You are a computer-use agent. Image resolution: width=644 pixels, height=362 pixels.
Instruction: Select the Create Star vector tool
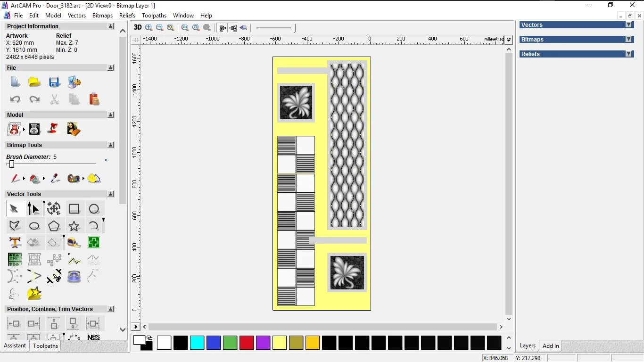pos(74,226)
